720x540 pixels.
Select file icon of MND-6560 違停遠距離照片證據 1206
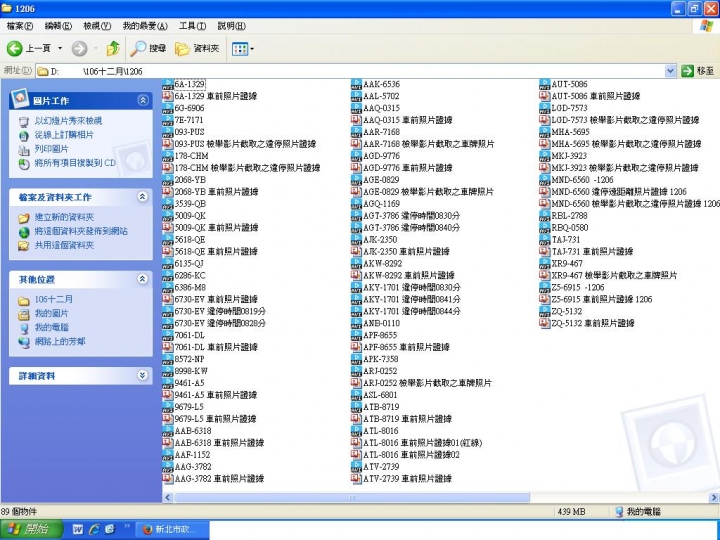click(x=545, y=191)
